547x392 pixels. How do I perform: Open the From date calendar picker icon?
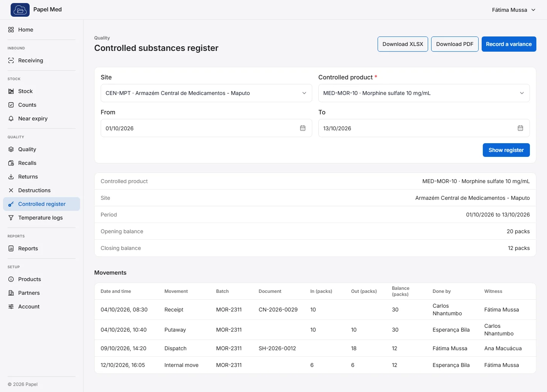tap(303, 128)
